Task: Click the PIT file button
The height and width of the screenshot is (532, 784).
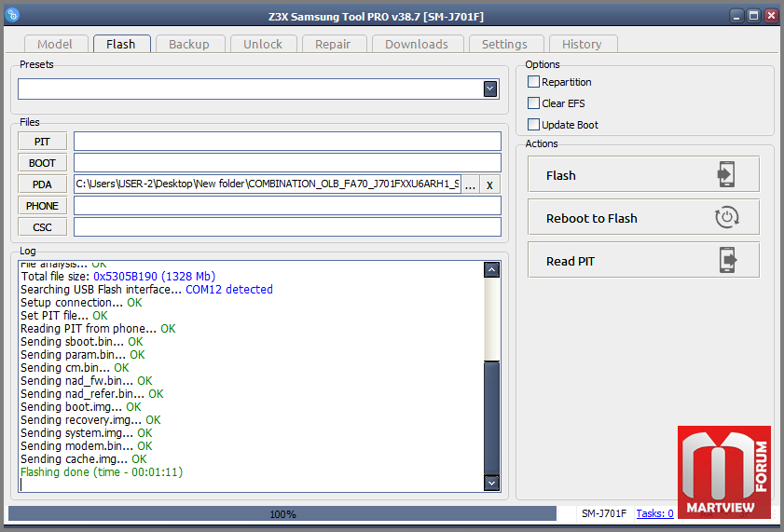Action: pos(43,142)
